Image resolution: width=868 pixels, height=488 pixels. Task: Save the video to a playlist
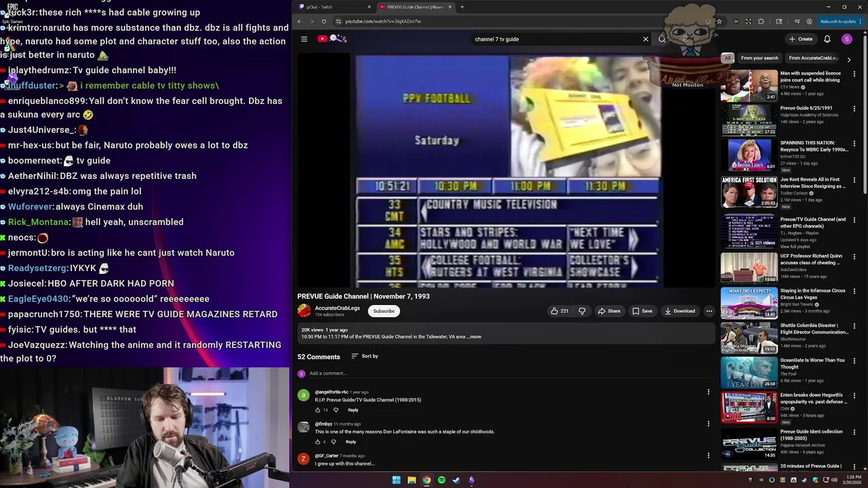pyautogui.click(x=642, y=311)
